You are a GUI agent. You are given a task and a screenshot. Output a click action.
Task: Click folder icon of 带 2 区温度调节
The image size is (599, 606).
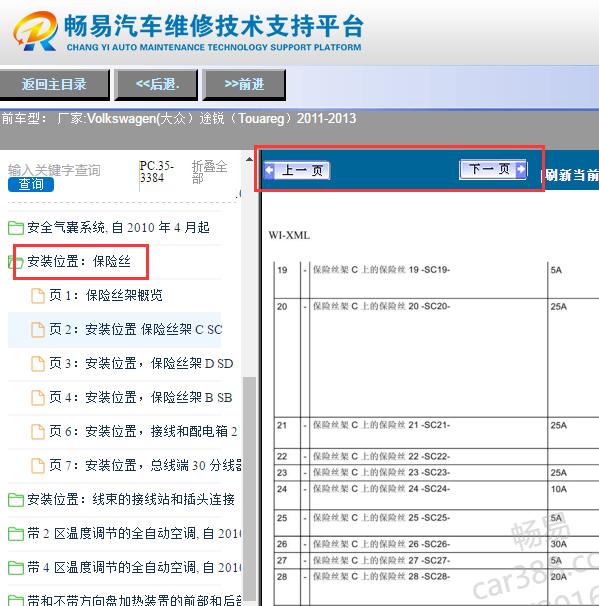tap(16, 534)
